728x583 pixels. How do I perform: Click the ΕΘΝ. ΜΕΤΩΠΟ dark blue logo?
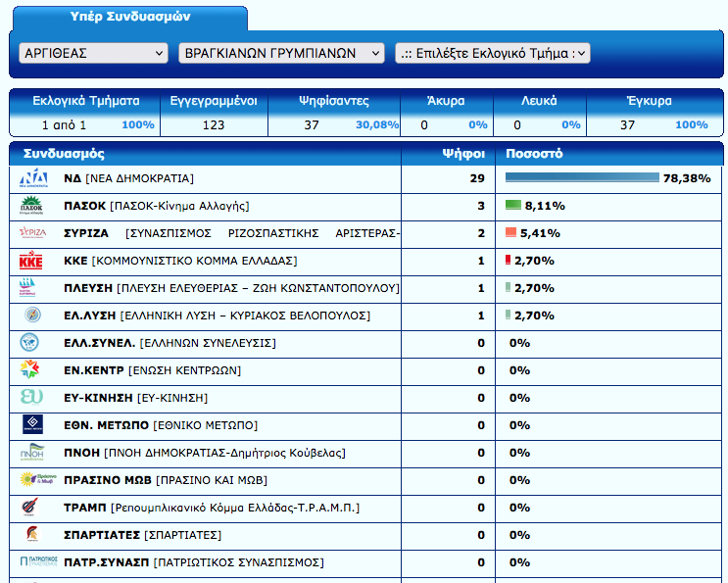pyautogui.click(x=32, y=425)
